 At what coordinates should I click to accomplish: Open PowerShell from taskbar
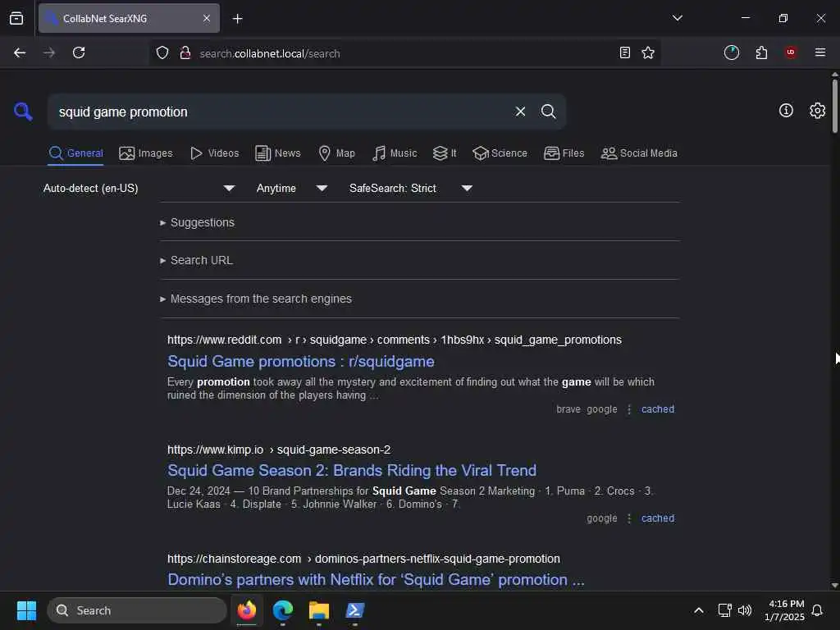[354, 610]
